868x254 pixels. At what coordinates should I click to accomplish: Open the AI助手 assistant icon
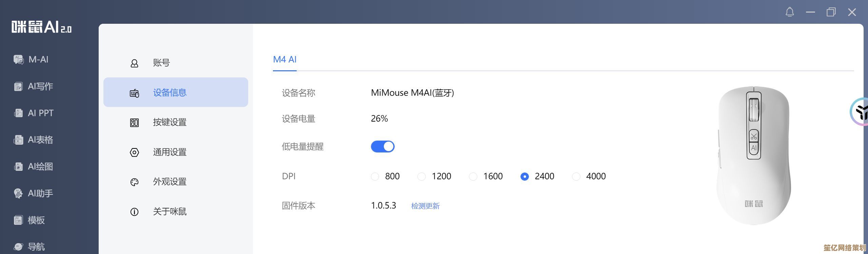coord(18,193)
